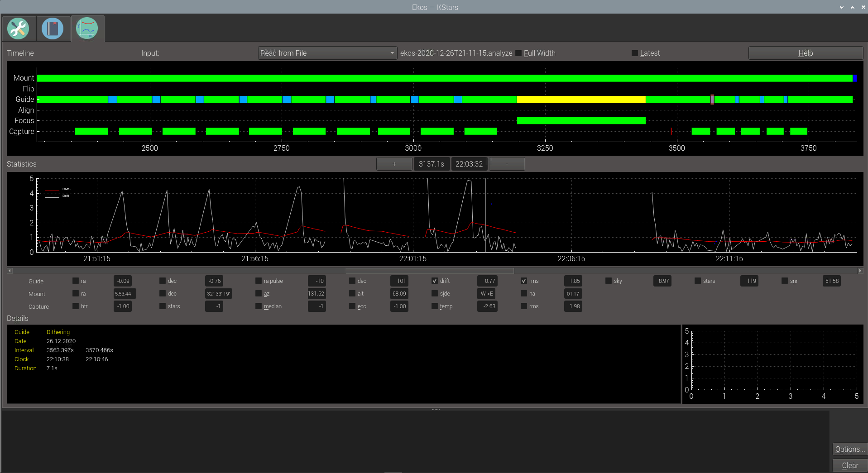The width and height of the screenshot is (868, 473).
Task: Click the 3137.1s time offset field
Action: coord(432,164)
